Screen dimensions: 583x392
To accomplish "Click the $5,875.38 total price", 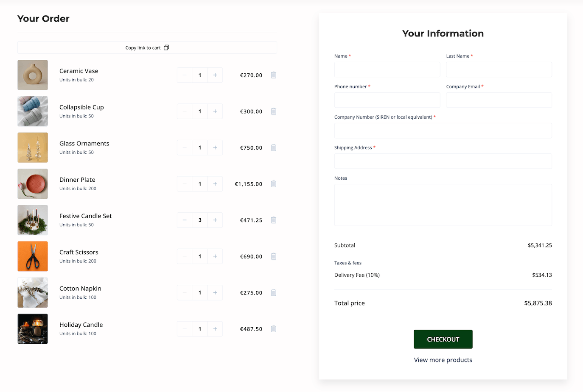I will pyautogui.click(x=538, y=303).
